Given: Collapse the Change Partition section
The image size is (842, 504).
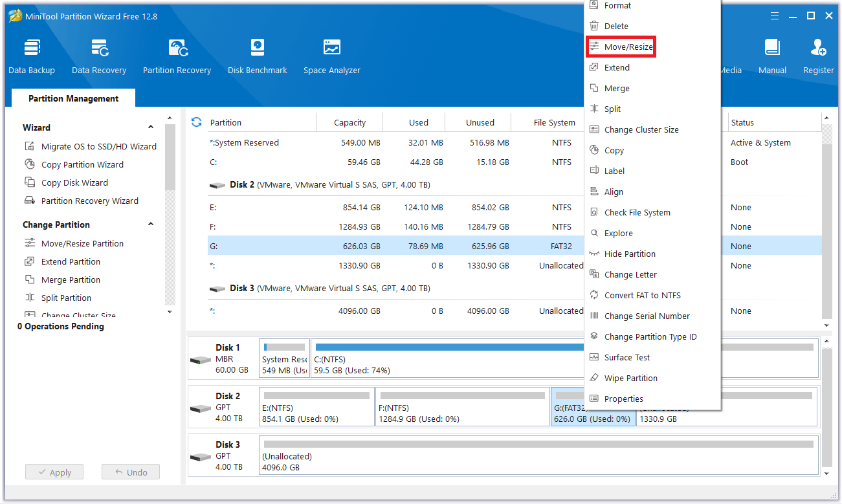Looking at the screenshot, I should click(x=151, y=225).
